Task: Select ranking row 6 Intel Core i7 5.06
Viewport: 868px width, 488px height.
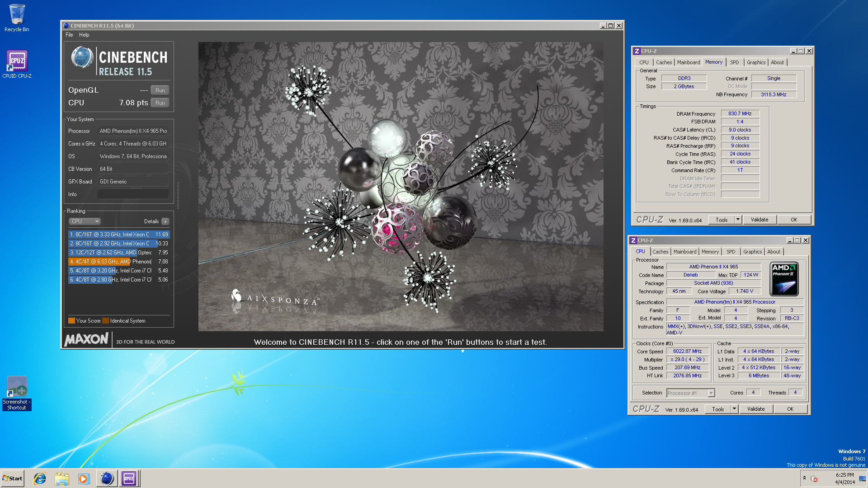Action: [x=119, y=280]
